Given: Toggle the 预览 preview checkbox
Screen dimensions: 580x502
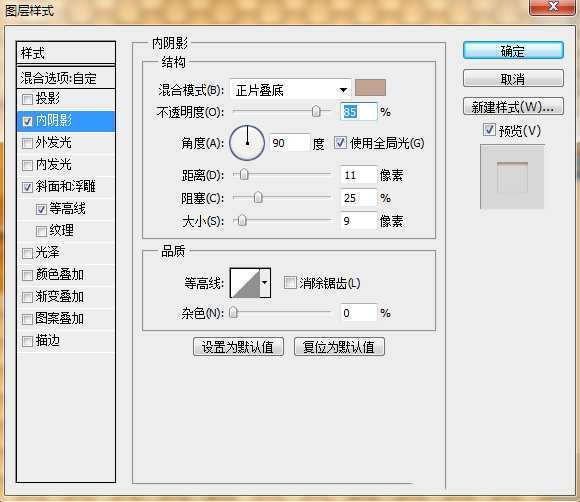Looking at the screenshot, I should click(489, 130).
